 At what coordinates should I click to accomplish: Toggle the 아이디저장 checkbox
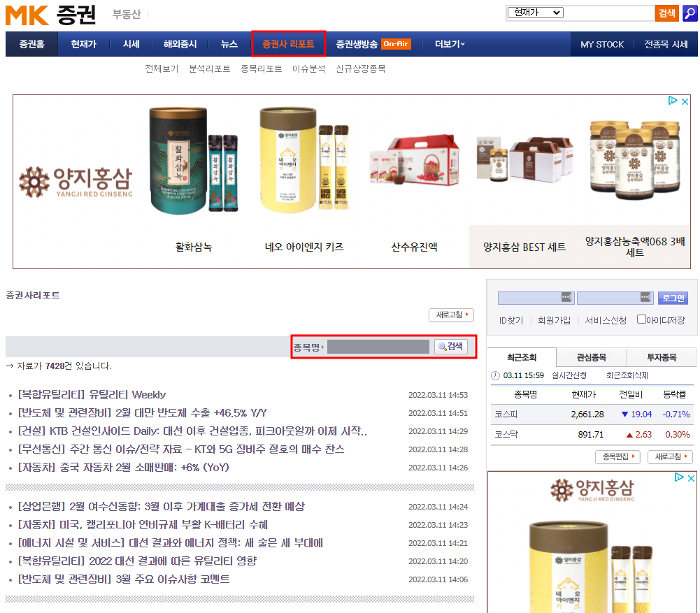[x=641, y=319]
